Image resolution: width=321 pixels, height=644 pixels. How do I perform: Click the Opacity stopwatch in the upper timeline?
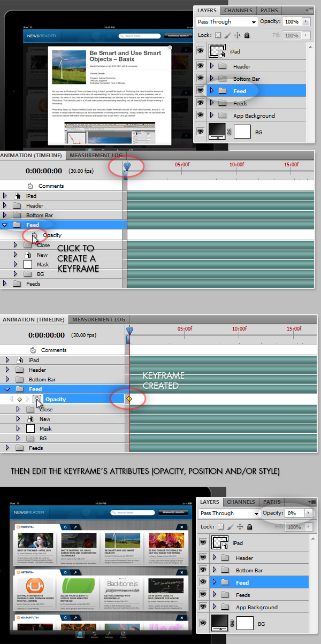click(x=35, y=235)
